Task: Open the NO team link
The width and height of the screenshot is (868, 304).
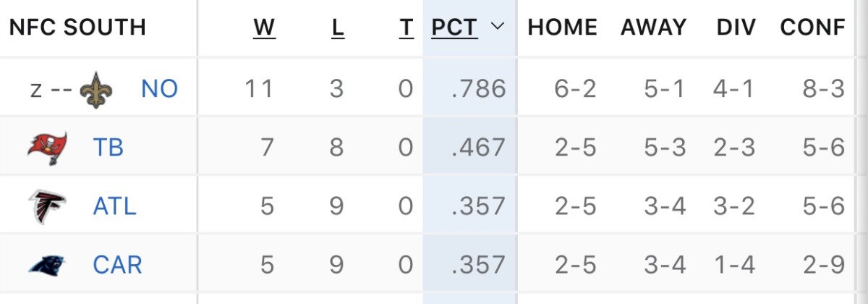Action: (160, 89)
